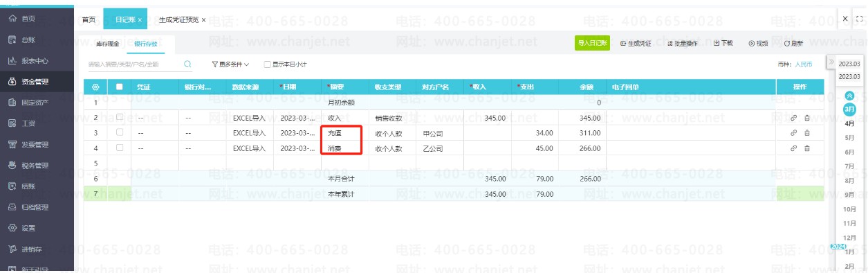Screen dimensions: 868x273
Task: Select month 12月 in timeline
Action: [x=850, y=238]
